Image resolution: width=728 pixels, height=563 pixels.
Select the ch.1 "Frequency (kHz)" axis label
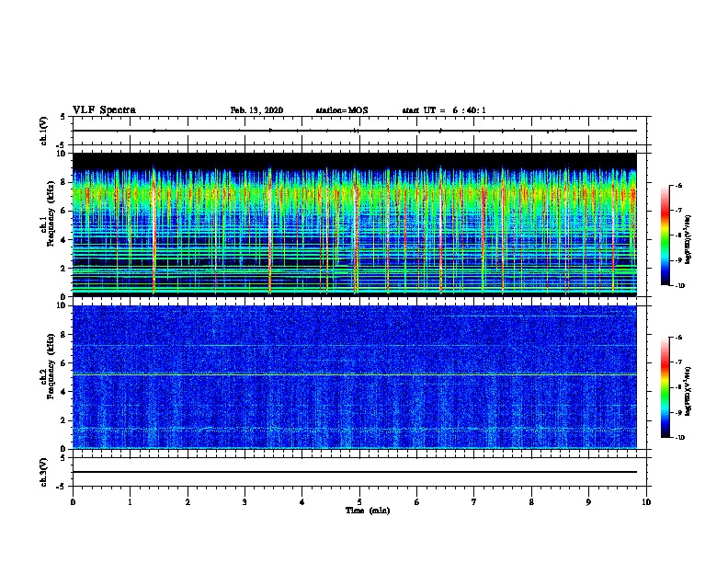point(51,213)
